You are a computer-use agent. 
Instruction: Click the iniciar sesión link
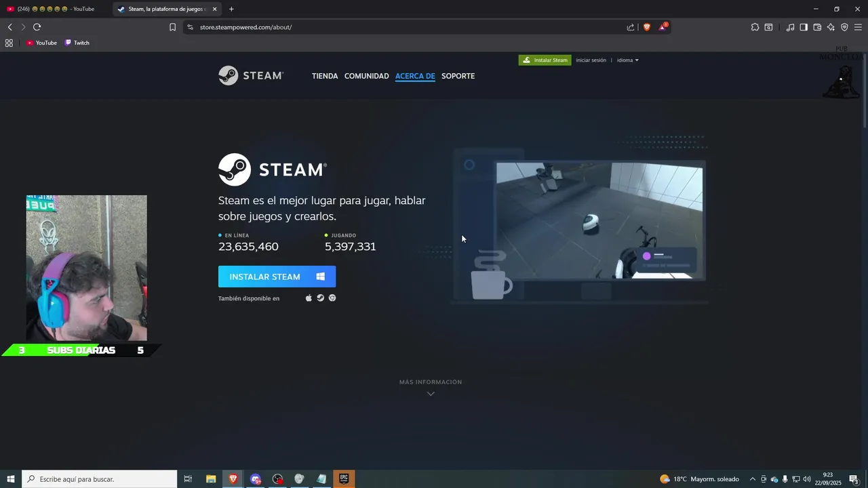(x=591, y=60)
